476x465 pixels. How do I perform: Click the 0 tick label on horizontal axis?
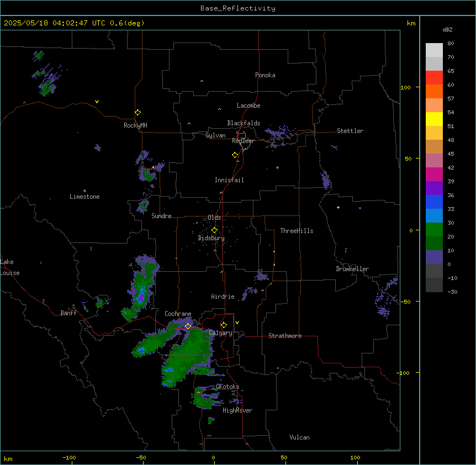click(213, 457)
